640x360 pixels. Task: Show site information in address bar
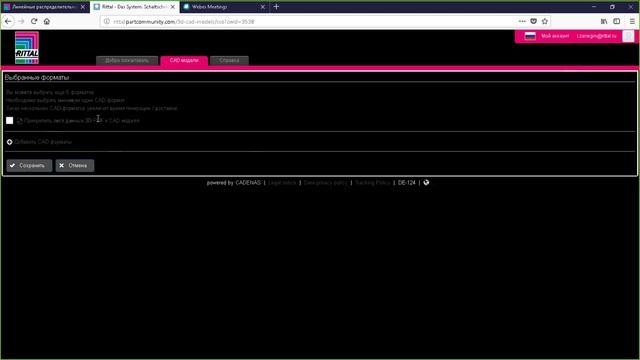click(x=107, y=22)
